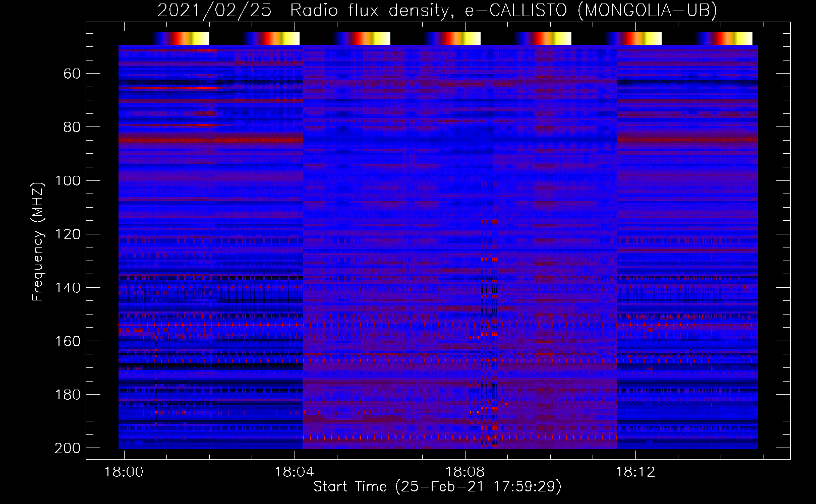Screen dimensions: 816x504
Task: Select the 160 MHz frequency tick label
Action: (68, 341)
